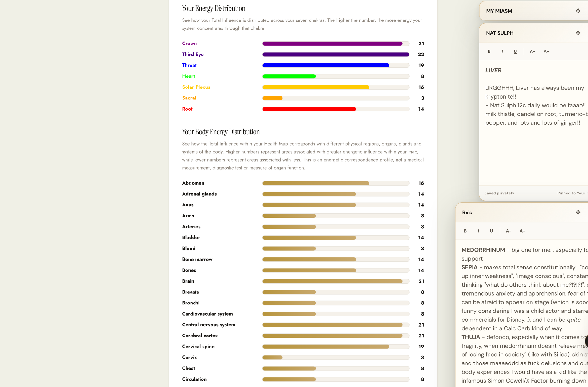The width and height of the screenshot is (588, 387).
Task: Click the Bladder row label
Action: pyautogui.click(x=191, y=237)
